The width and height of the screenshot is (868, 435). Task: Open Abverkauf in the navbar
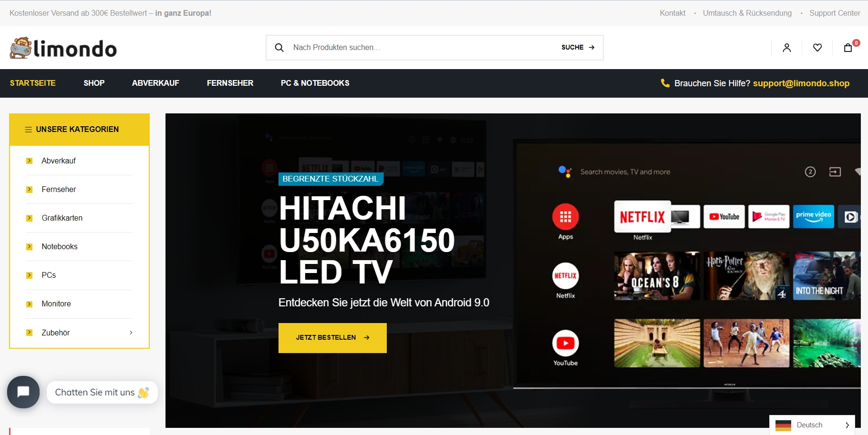pos(155,83)
